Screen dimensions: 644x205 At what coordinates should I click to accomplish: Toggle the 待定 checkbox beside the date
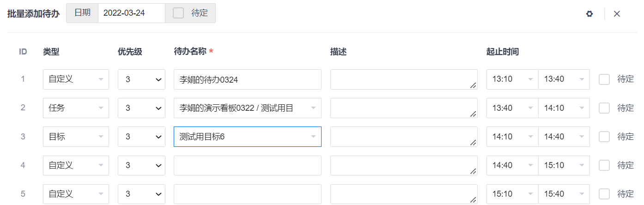178,13
